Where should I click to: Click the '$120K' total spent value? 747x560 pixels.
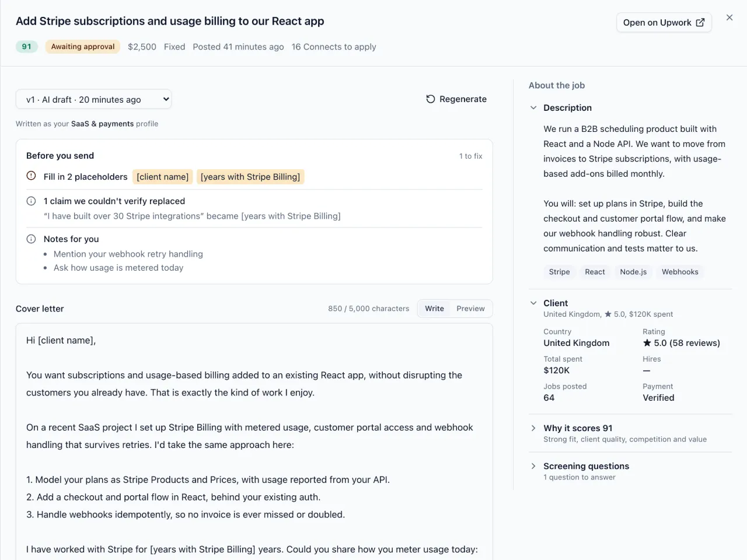pyautogui.click(x=557, y=370)
